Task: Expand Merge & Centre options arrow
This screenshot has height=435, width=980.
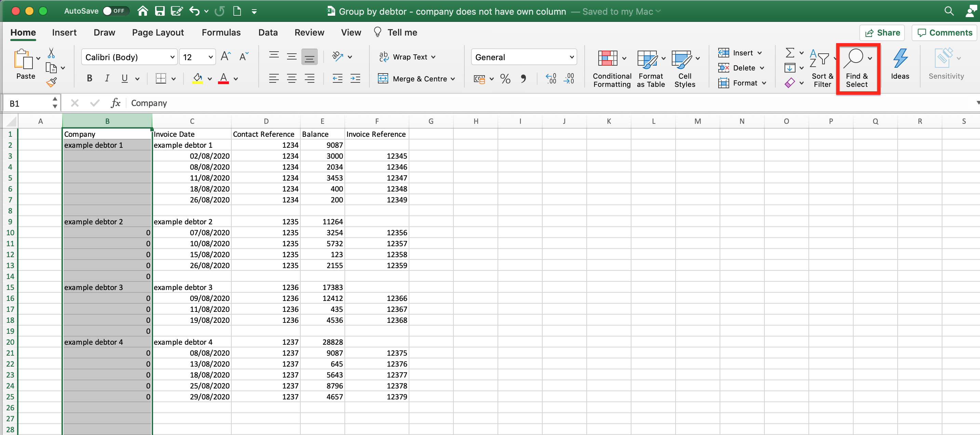Action: [453, 79]
